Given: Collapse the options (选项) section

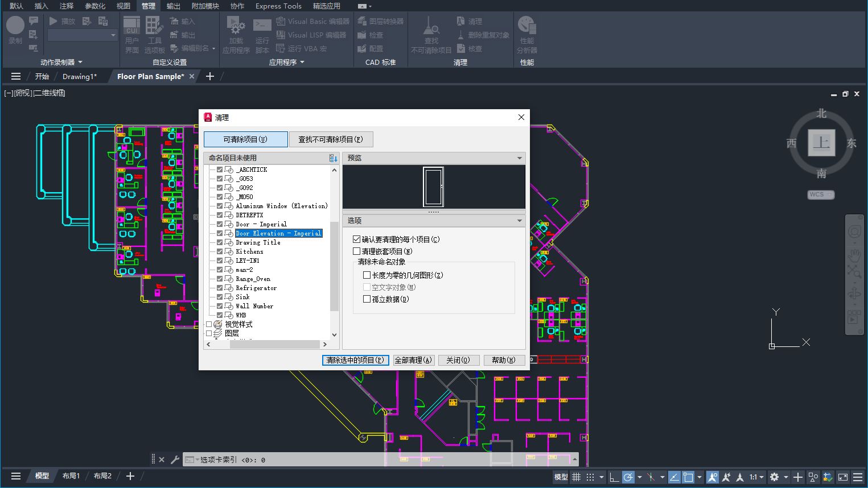Looking at the screenshot, I should [519, 221].
